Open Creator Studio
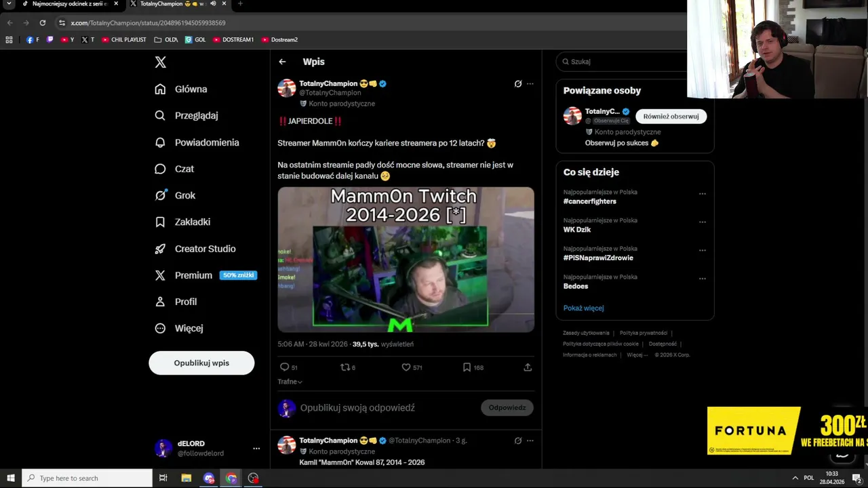Viewport: 868px width, 488px height. 195,249
